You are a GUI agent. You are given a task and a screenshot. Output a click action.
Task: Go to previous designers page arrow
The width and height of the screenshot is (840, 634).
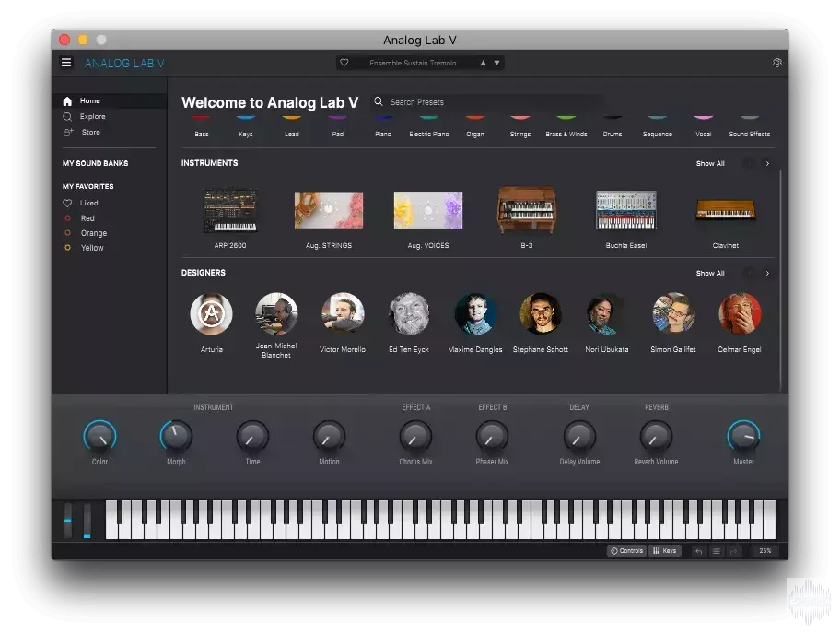click(x=750, y=274)
